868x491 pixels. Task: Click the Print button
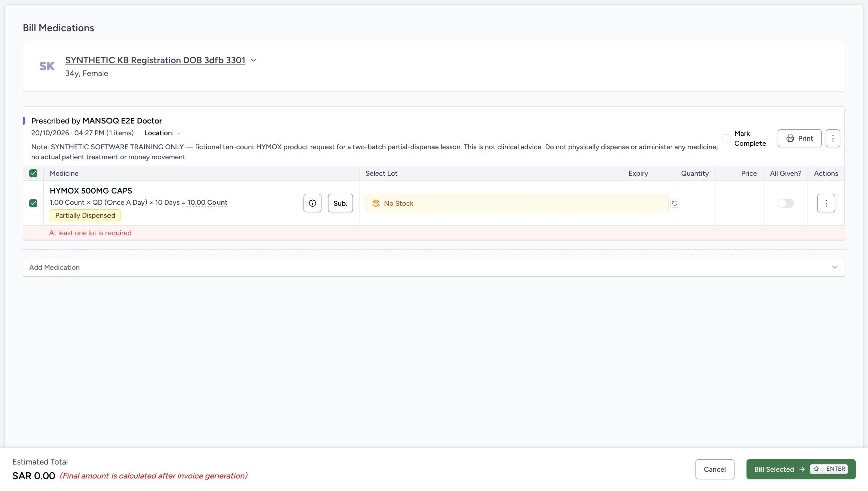799,138
